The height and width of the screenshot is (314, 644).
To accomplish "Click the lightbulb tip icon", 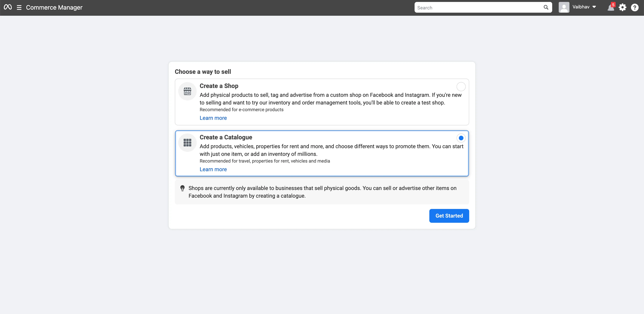I will pos(182,188).
